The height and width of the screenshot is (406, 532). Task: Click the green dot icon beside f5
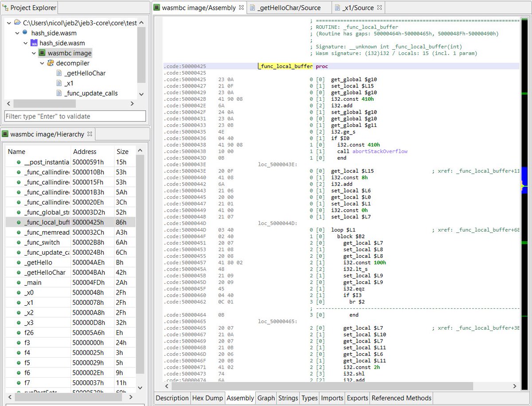(x=19, y=363)
